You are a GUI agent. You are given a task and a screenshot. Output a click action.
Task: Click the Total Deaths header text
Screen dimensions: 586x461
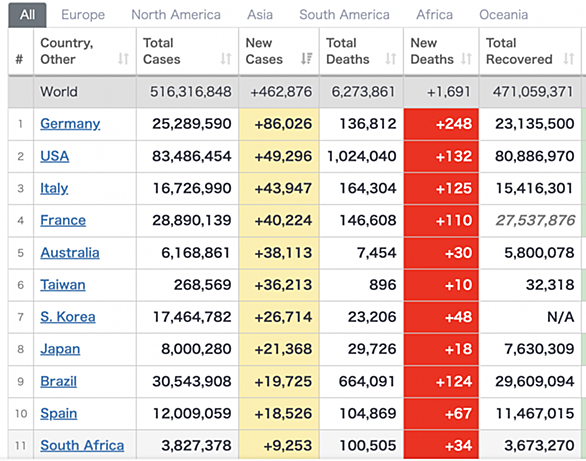pyautogui.click(x=348, y=51)
